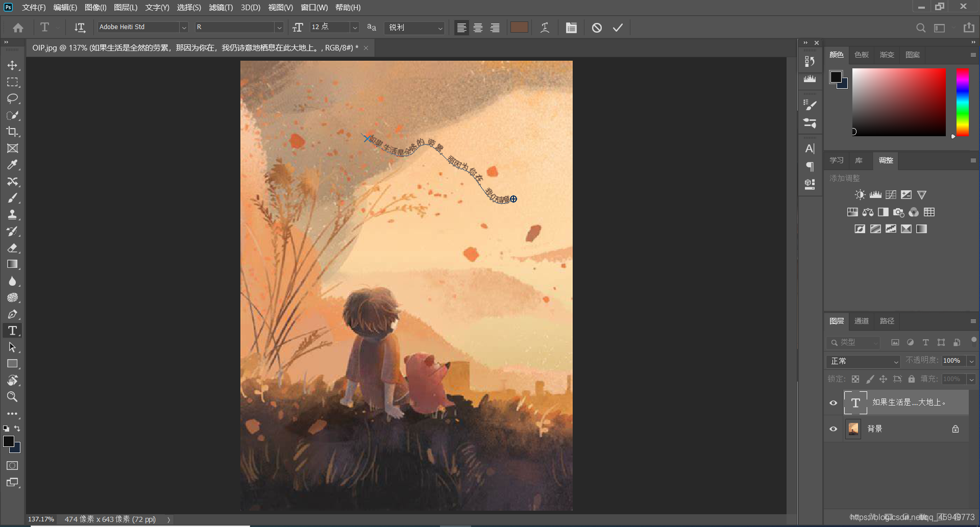Select the Brush tool
Screen dimensions: 980x527
tap(12, 198)
